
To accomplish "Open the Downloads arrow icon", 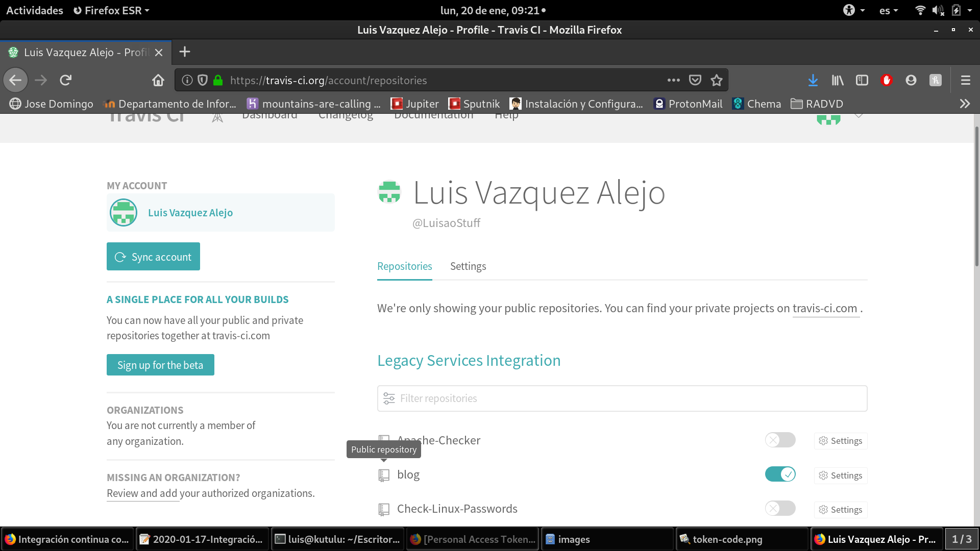I will pyautogui.click(x=813, y=80).
